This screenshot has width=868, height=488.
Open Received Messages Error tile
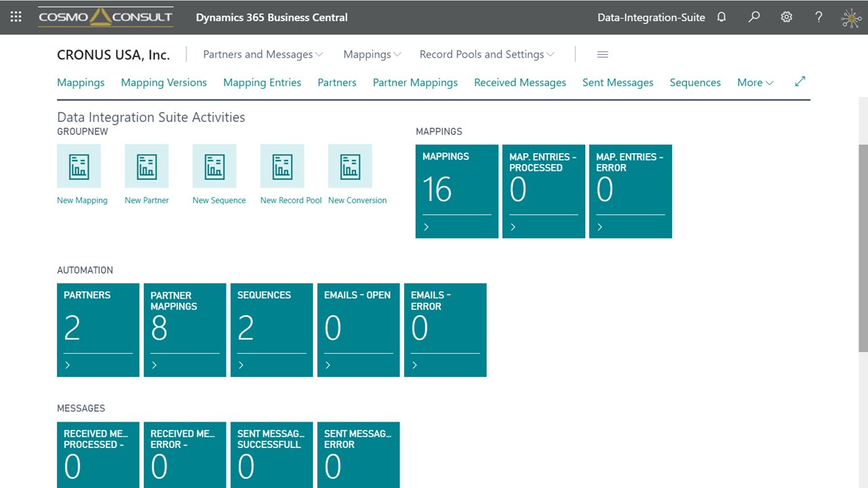[185, 455]
